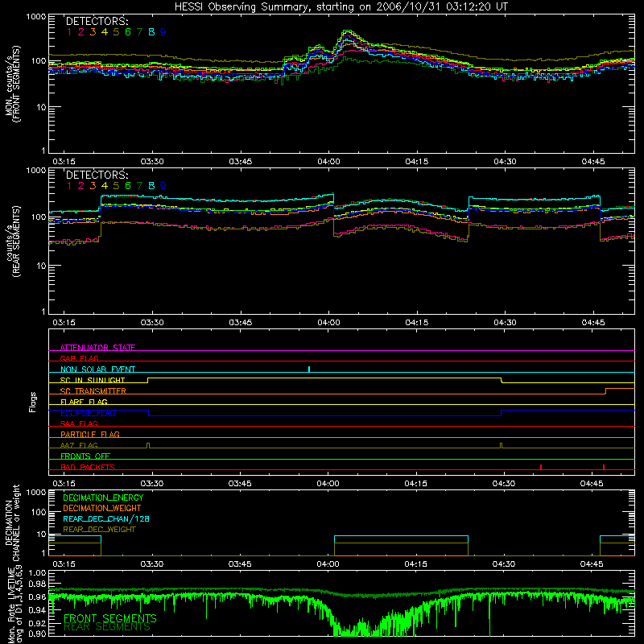Select the ECLIPSE_FLAG label

tap(88, 413)
